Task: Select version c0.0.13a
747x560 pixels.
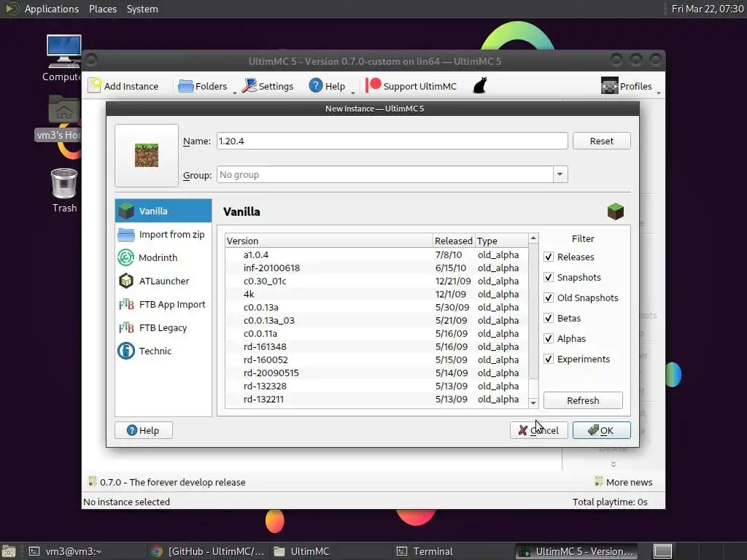Action: pos(376,308)
